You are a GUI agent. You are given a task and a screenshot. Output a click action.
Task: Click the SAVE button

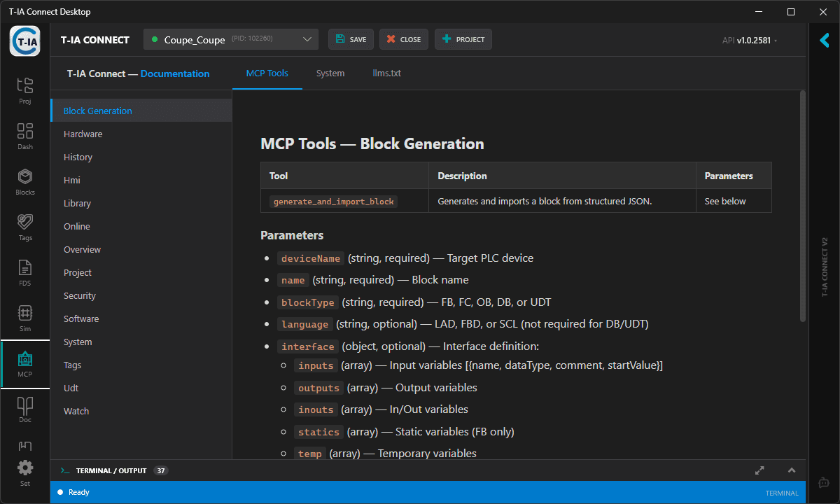(351, 39)
